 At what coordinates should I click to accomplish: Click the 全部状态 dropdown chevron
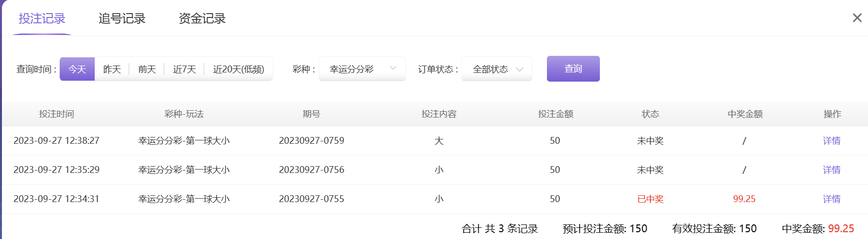tap(519, 69)
